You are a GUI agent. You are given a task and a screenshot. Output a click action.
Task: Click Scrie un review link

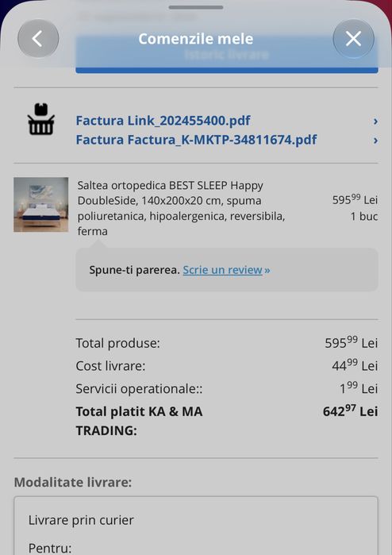[x=226, y=270]
